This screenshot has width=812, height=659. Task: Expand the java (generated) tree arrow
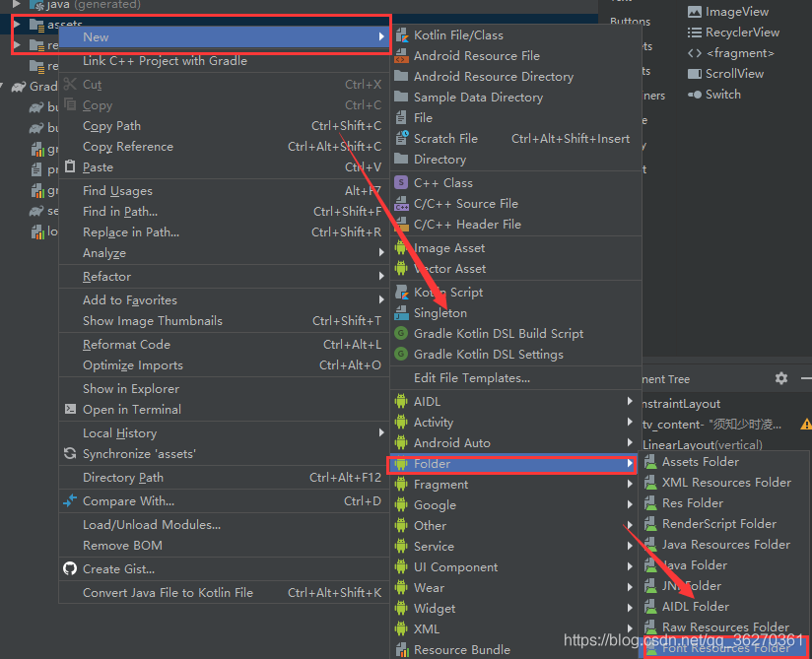coord(17,4)
